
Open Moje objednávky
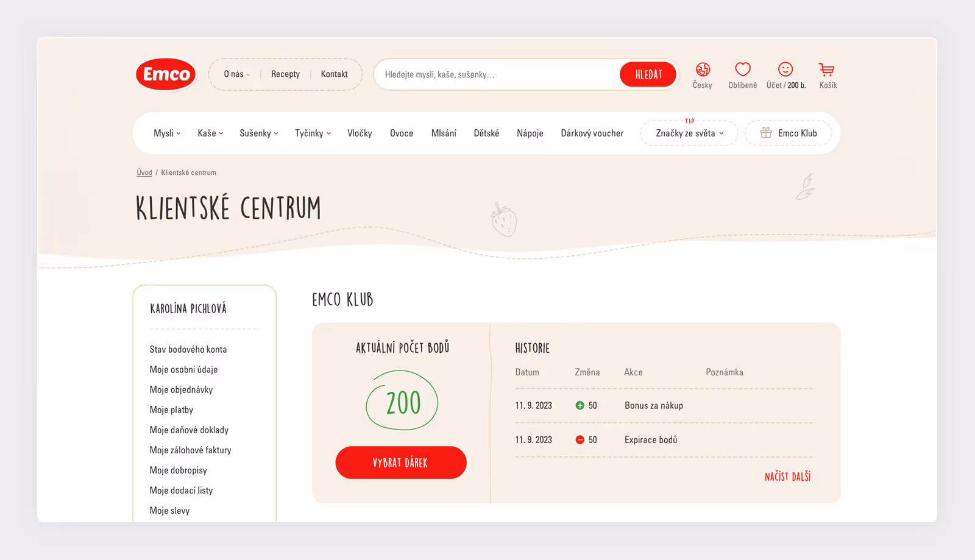[x=181, y=390]
